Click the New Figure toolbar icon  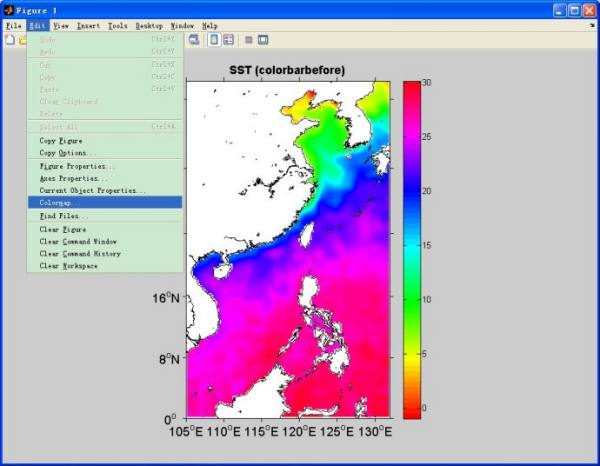(x=9, y=40)
